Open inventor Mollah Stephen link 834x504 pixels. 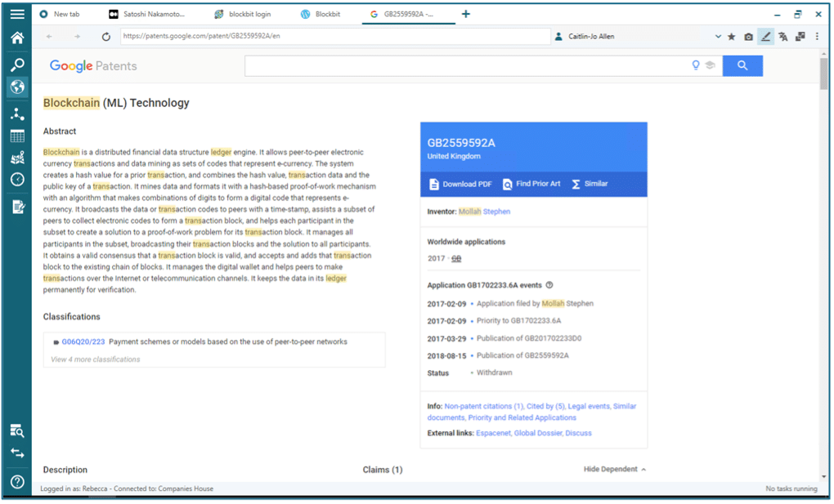click(485, 212)
